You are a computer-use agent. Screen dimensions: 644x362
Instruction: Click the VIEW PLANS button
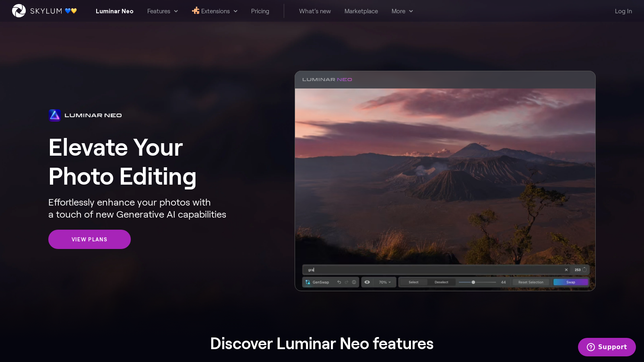point(89,239)
